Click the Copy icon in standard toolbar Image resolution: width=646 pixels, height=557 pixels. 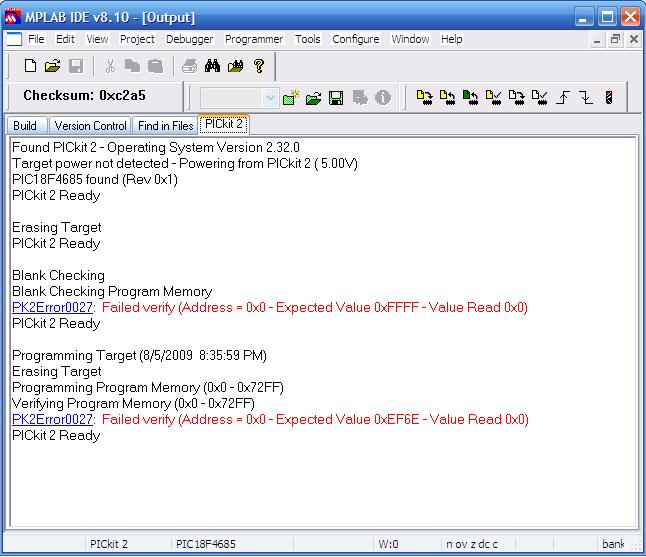pyautogui.click(x=132, y=66)
